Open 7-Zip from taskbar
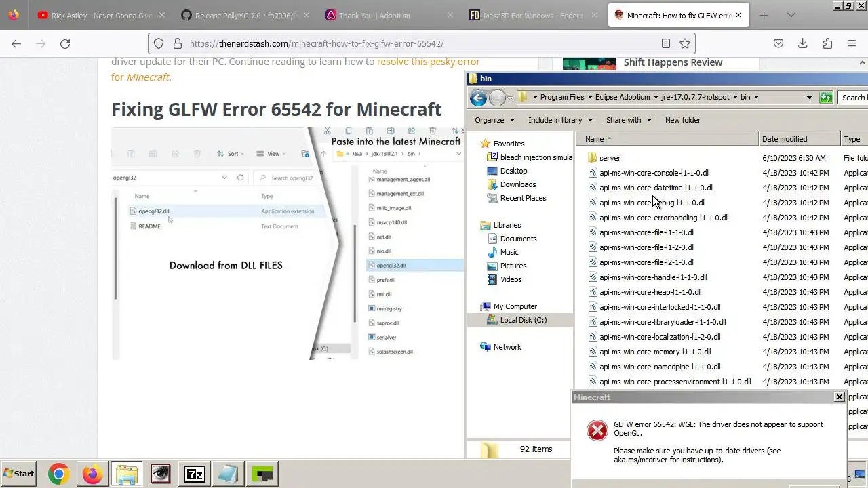This screenshot has width=868, height=488. pos(195,474)
